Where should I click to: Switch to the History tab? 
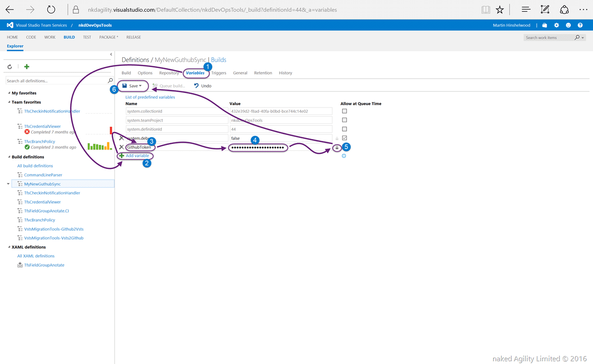click(285, 73)
